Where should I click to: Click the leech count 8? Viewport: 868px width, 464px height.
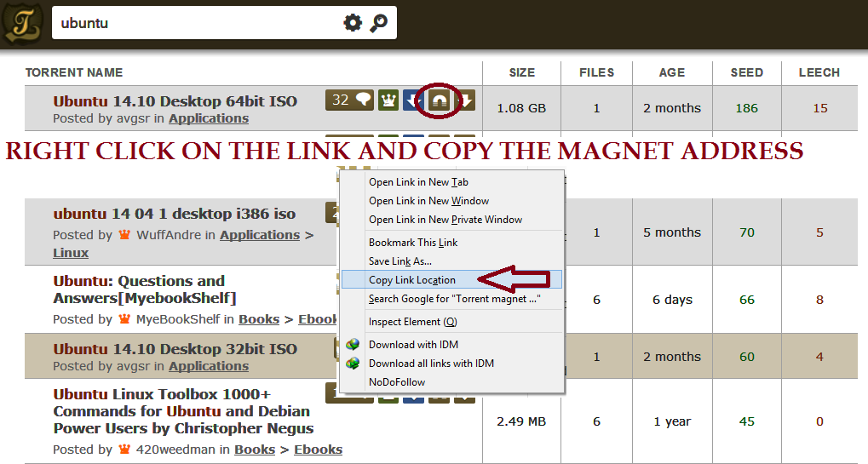[819, 300]
